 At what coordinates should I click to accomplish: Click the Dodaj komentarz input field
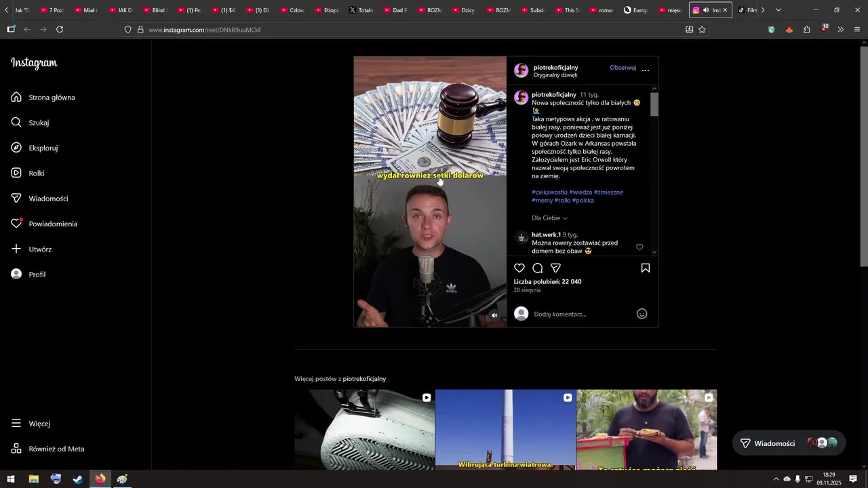[x=583, y=314]
